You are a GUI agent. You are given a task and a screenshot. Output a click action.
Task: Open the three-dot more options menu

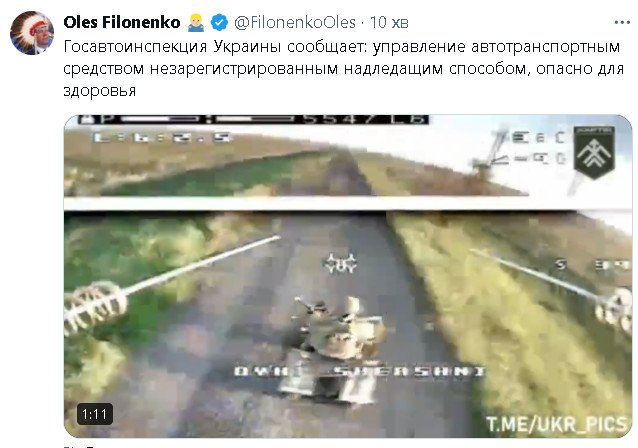pos(622,22)
